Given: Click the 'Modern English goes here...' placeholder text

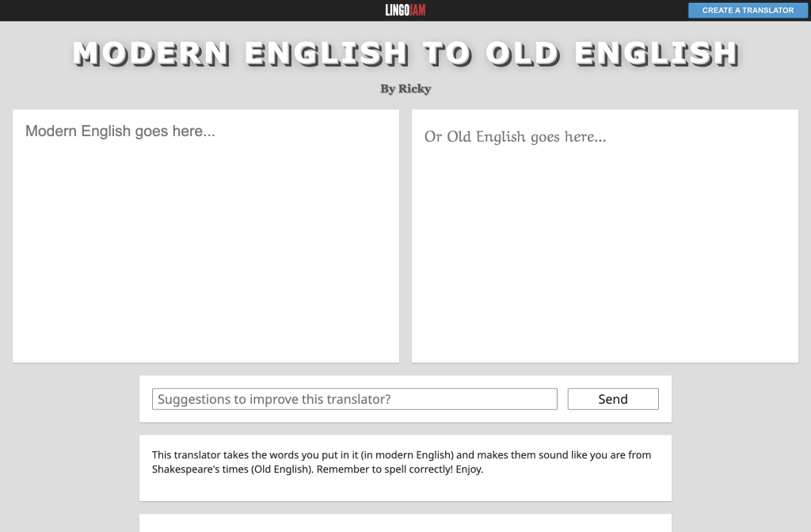Looking at the screenshot, I should 120,131.
